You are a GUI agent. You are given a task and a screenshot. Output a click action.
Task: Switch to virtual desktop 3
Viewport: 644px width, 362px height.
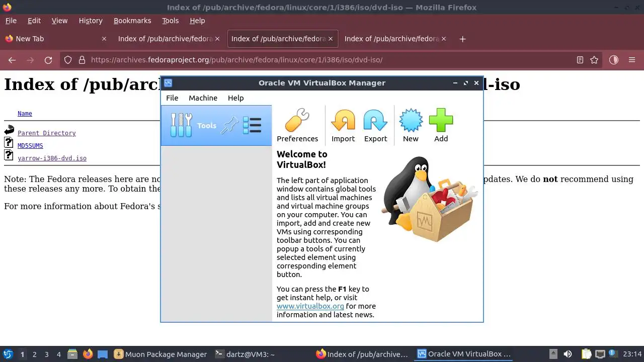pos(47,354)
